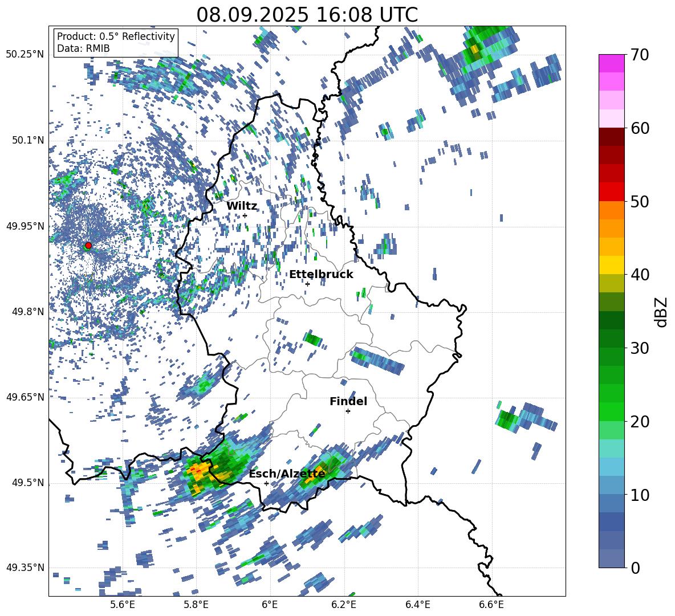Click the 0 dBZ colorbar tick label
This screenshot has width=675, height=616.
[635, 568]
